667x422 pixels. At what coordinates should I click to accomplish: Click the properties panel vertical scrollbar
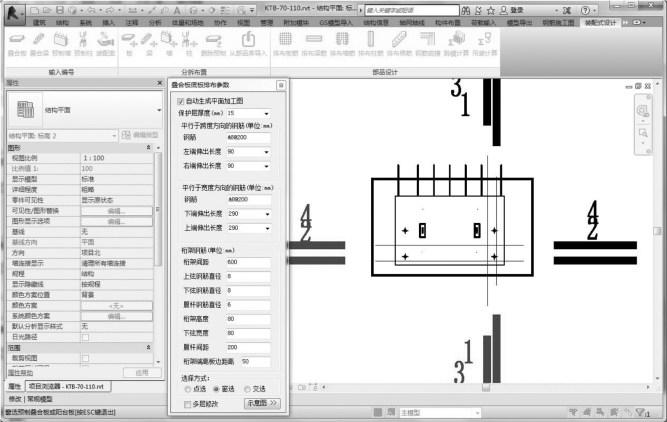point(158,208)
